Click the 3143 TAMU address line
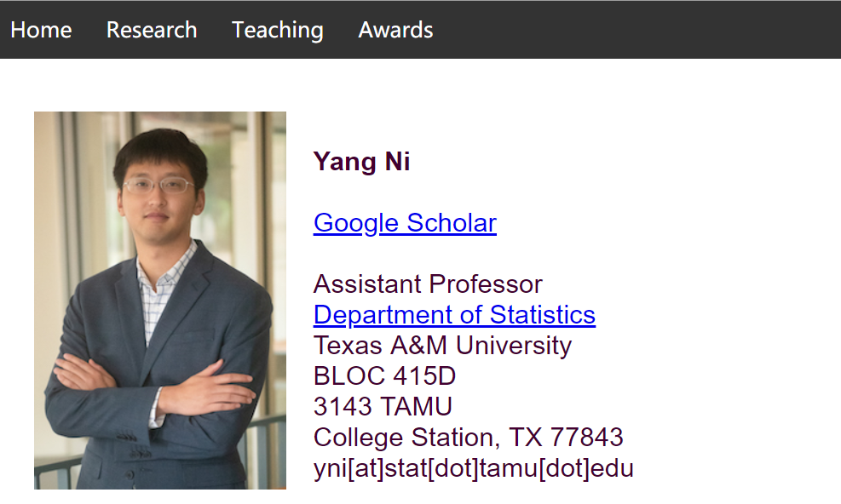The image size is (841, 504). (383, 407)
